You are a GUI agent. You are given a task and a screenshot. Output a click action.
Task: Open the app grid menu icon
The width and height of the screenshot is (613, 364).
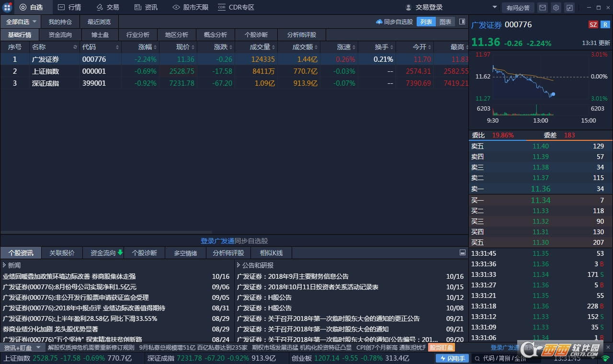pos(7,7)
